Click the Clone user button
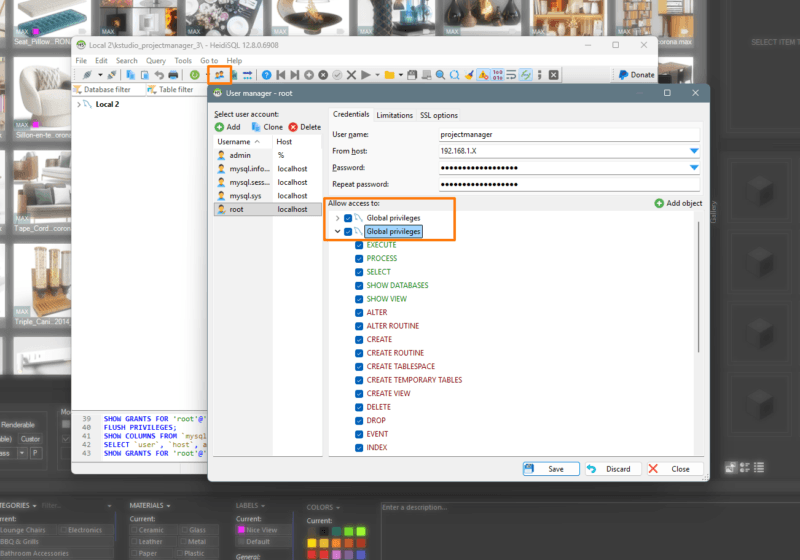Image resolution: width=800 pixels, height=560 pixels. [x=267, y=127]
